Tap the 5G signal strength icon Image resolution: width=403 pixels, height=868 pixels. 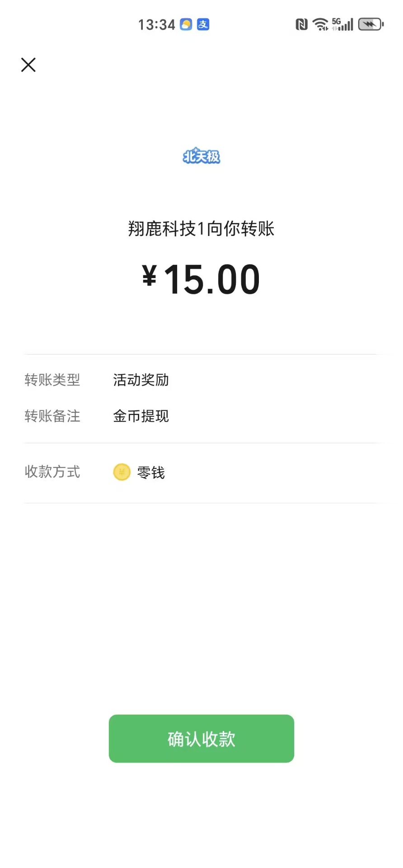tap(342, 24)
